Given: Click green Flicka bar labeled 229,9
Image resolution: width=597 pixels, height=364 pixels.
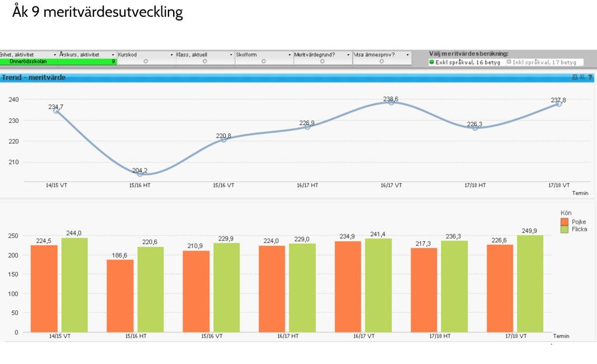Looking at the screenshot, I should point(227,288).
